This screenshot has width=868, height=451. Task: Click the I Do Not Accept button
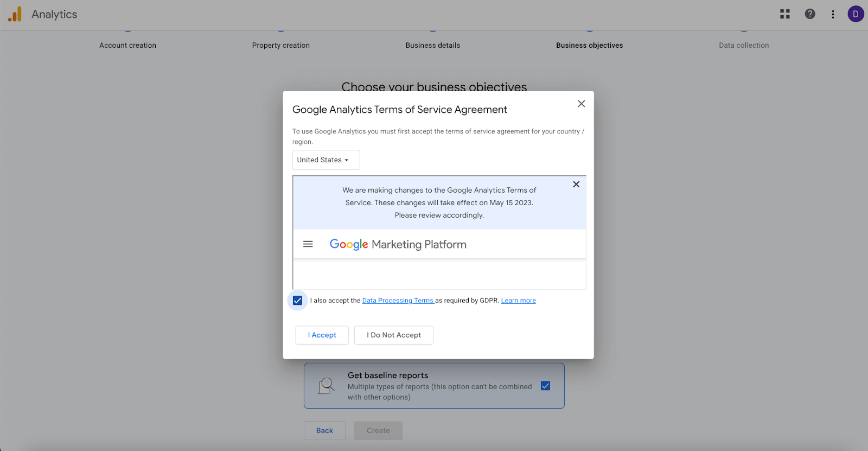tap(394, 335)
